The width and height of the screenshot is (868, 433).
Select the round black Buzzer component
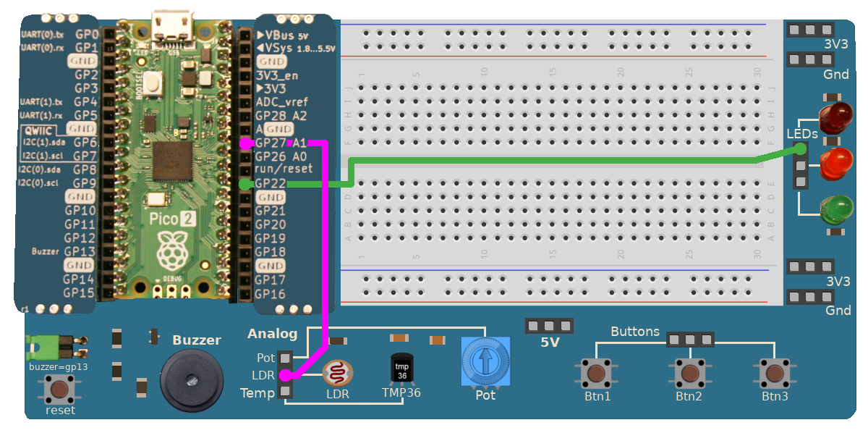point(191,380)
